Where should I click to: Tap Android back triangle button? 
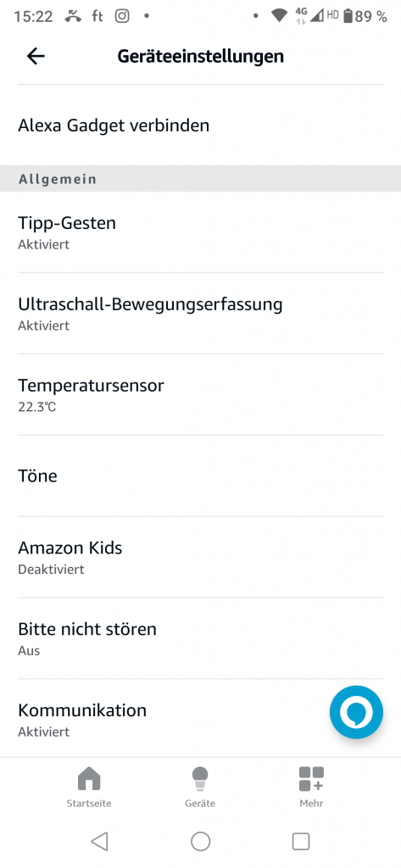(100, 842)
